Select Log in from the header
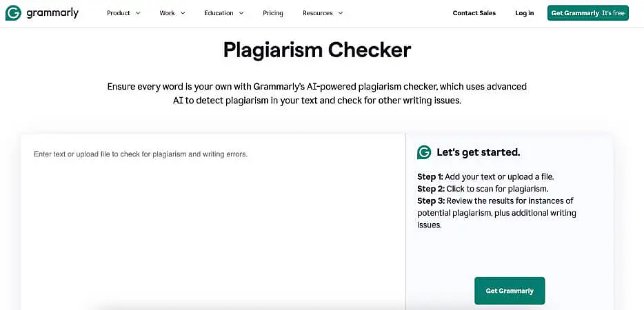The height and width of the screenshot is (310, 644). [x=524, y=13]
